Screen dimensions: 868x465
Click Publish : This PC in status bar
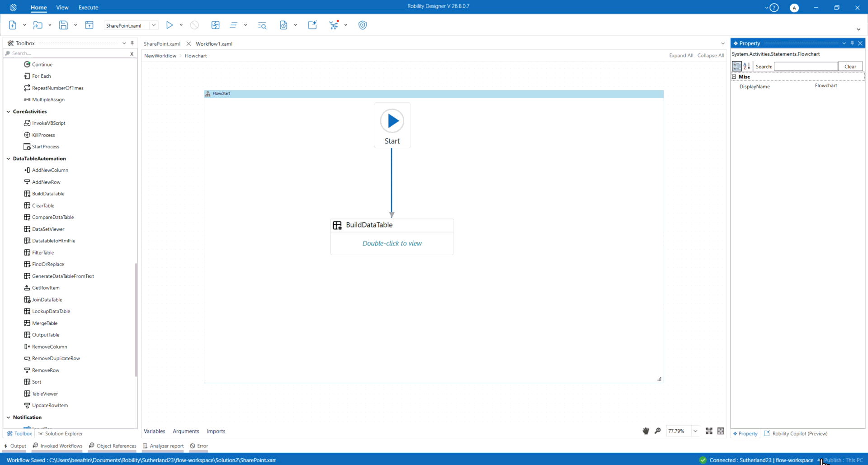pyautogui.click(x=843, y=460)
